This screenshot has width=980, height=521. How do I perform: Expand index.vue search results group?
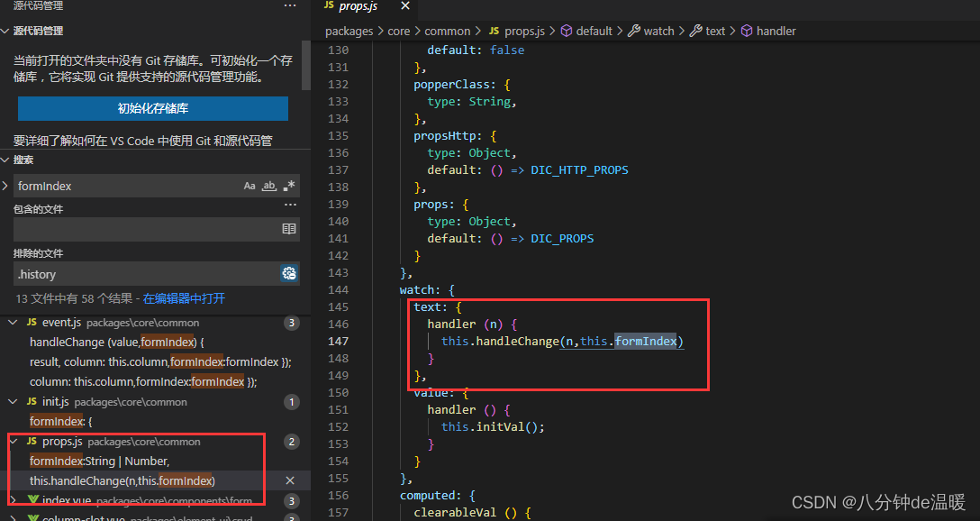(x=13, y=500)
